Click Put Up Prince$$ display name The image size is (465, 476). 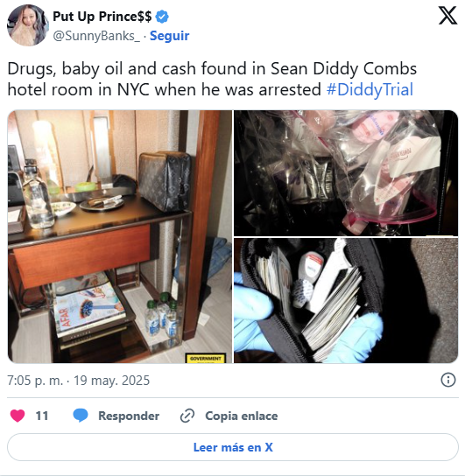click(x=102, y=17)
